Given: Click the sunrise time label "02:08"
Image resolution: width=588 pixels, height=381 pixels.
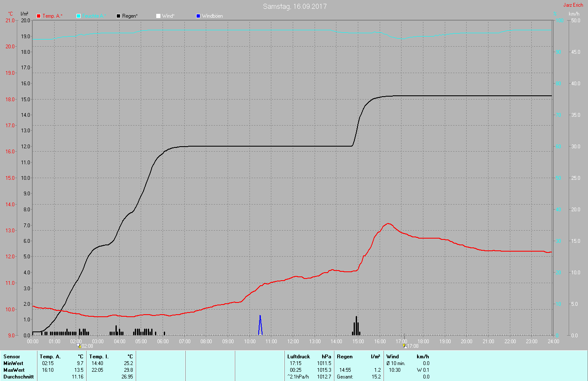Looking at the screenshot, I should [87, 346].
